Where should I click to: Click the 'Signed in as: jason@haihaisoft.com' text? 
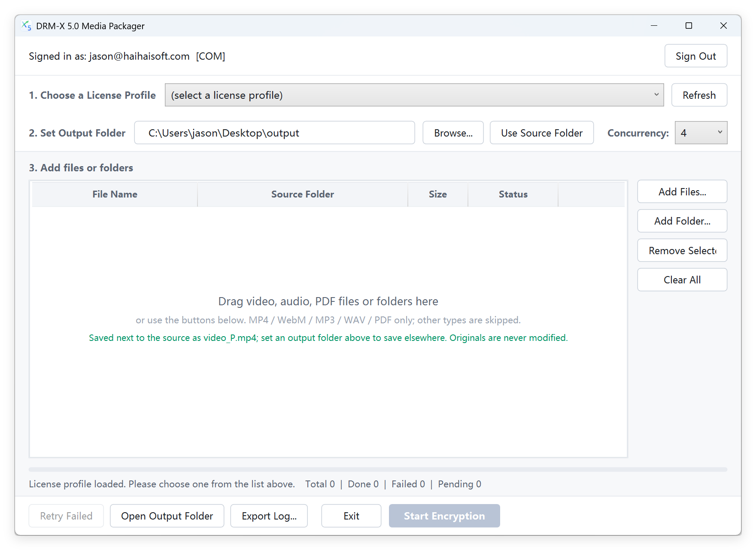click(109, 56)
